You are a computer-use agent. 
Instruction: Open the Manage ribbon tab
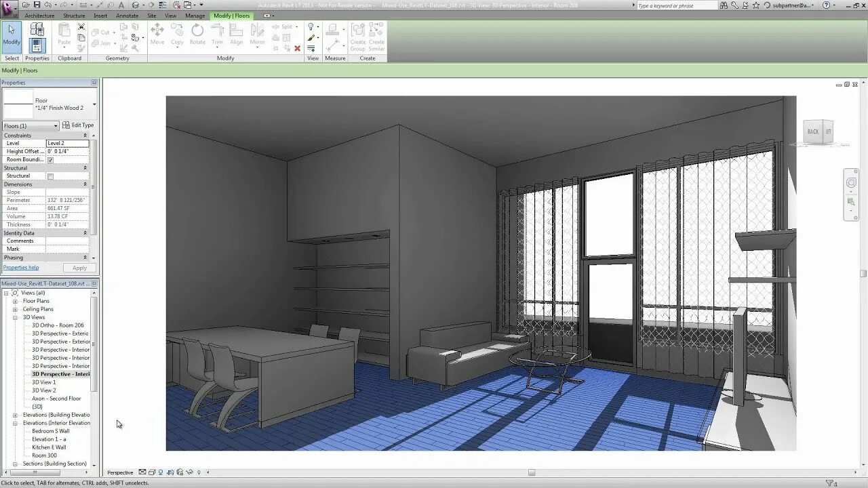click(195, 16)
